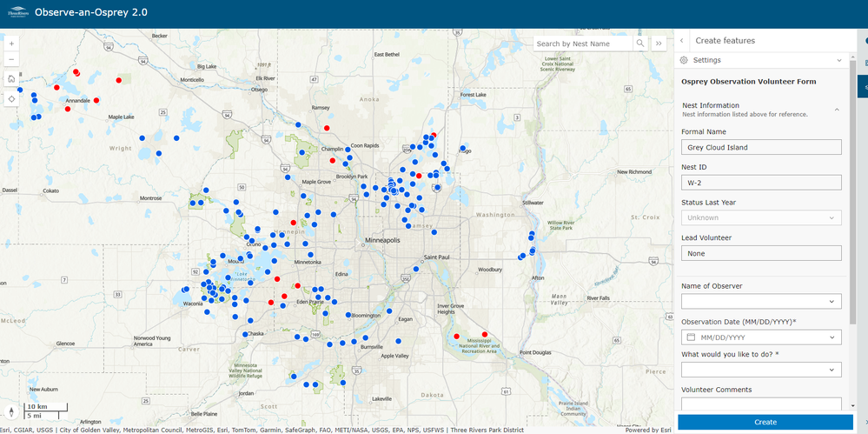The image size is (868, 434).
Task: Open the Status Last Year dropdown
Action: pos(761,217)
